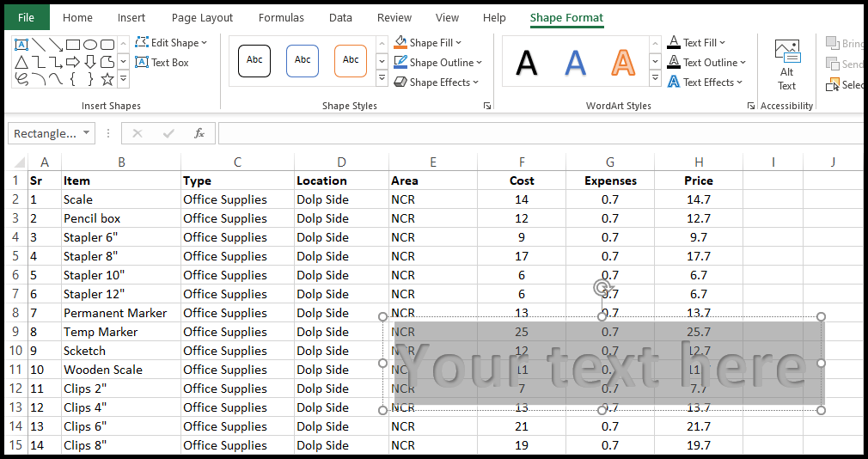Click the Price value 21.7
Viewport: 868px width, 459px height.
point(699,426)
